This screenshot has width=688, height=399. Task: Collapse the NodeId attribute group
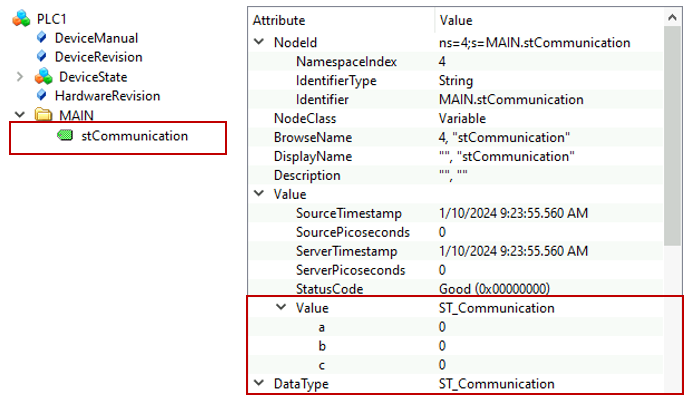point(259,42)
